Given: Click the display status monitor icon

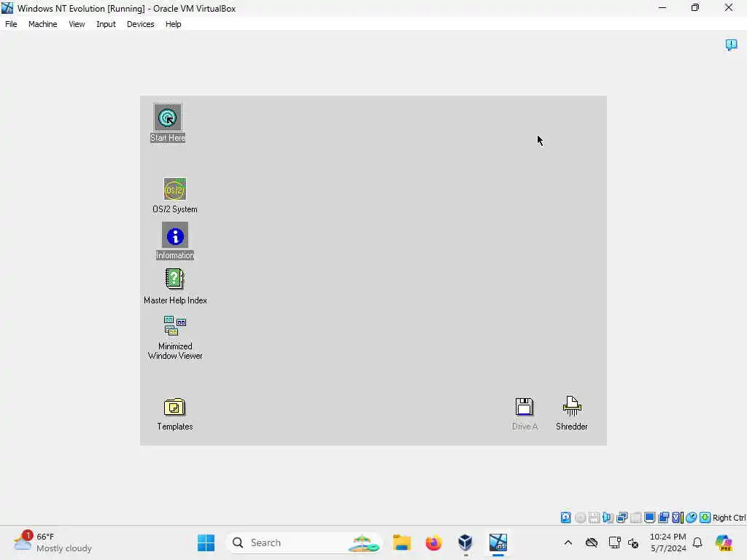Looking at the screenshot, I should point(649,518).
